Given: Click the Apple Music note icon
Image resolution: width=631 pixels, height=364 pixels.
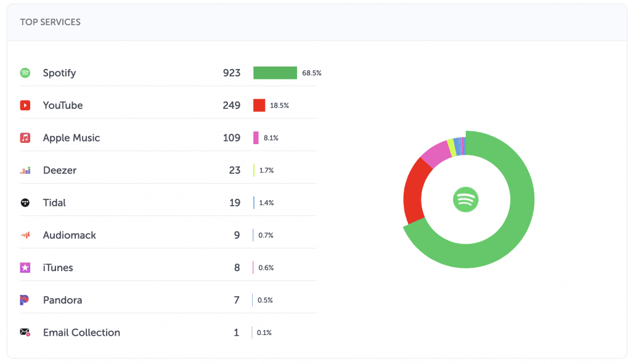Looking at the screenshot, I should point(25,138).
